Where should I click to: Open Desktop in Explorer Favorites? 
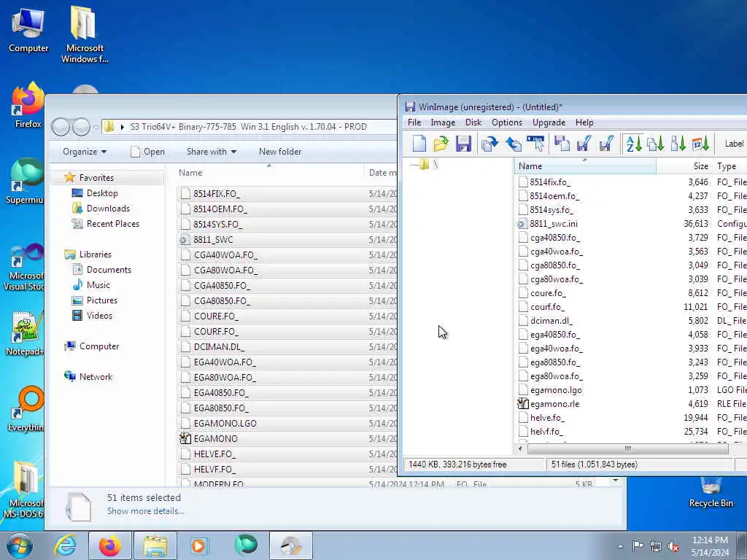tap(102, 192)
